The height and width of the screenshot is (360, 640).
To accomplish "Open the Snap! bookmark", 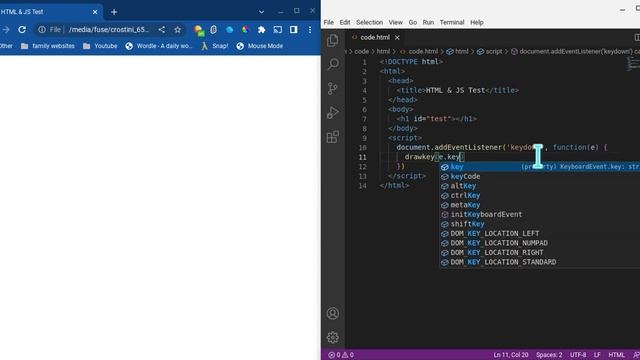I will pos(215,46).
